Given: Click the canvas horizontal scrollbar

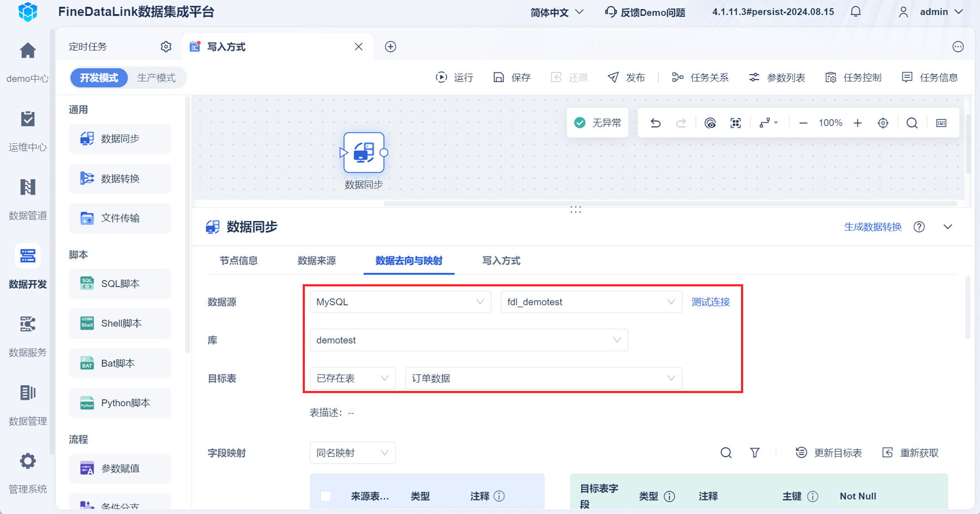Looking at the screenshot, I should tap(670, 204).
